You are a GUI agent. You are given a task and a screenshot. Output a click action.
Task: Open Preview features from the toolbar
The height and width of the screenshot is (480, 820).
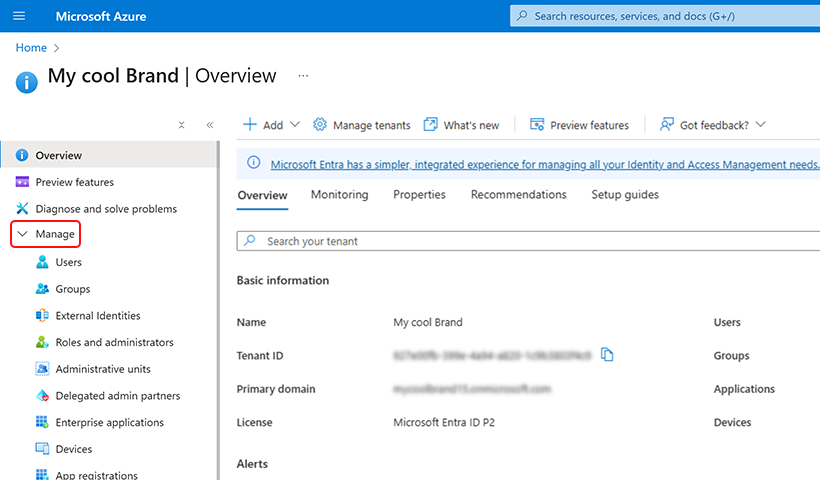(x=579, y=125)
